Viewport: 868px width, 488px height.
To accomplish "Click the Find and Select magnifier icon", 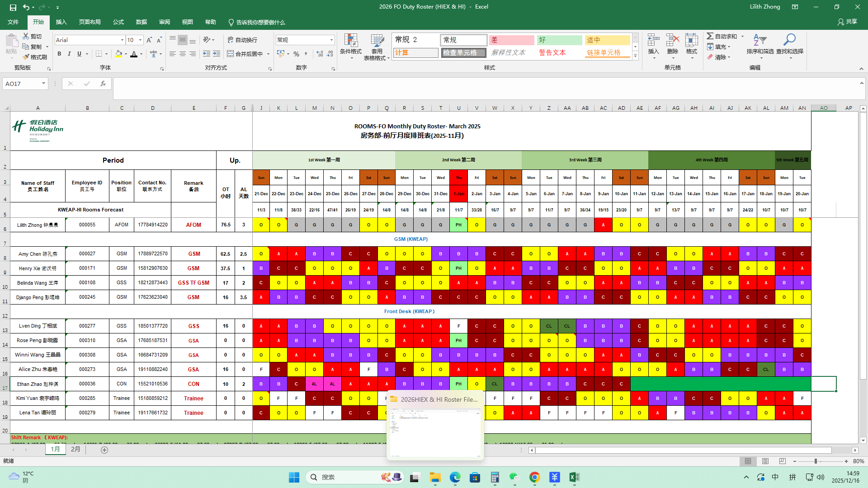I will pos(789,40).
